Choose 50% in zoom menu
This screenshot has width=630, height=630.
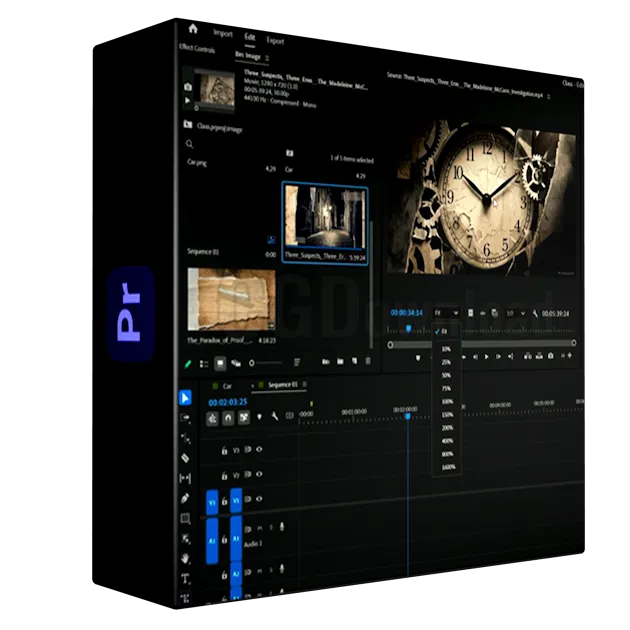pos(446,375)
